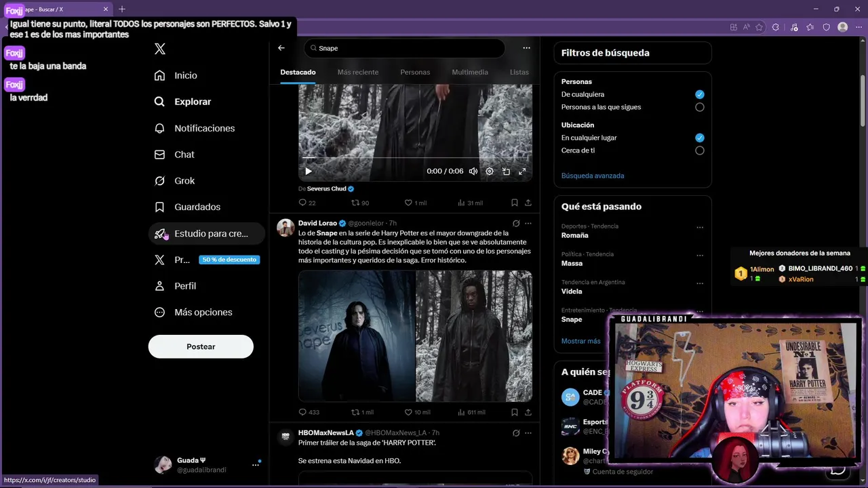Select En cualquier lugar location filter
Screen dimensions: 868x488
pos(699,138)
